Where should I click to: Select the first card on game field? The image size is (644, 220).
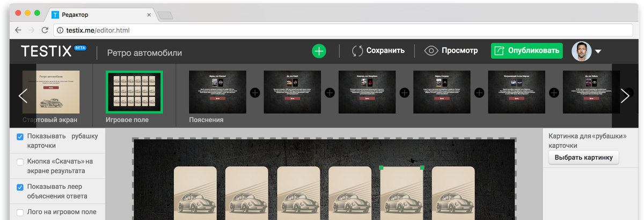195,193
